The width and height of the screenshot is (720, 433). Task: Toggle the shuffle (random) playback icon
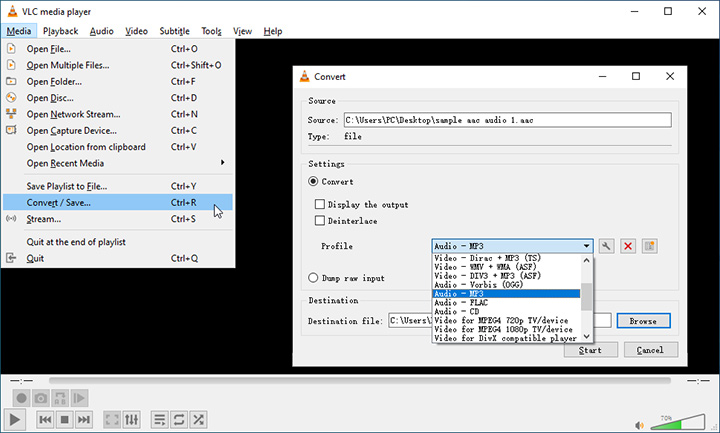199,419
